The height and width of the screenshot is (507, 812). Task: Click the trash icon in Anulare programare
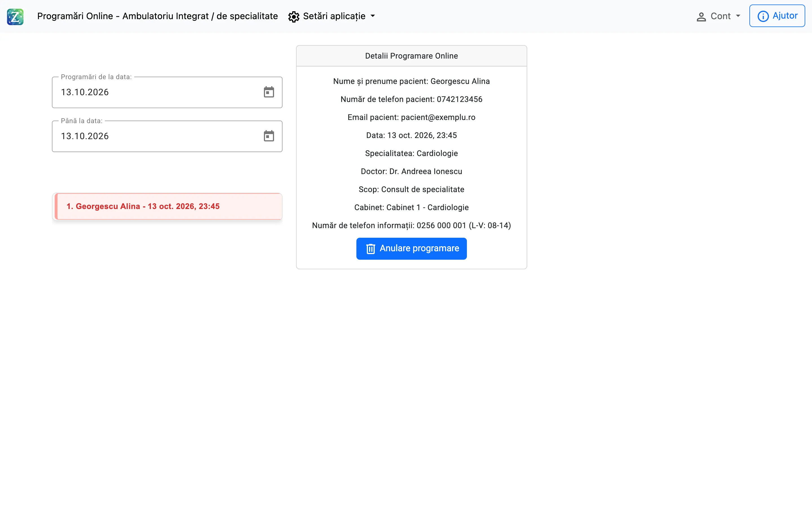(x=370, y=249)
